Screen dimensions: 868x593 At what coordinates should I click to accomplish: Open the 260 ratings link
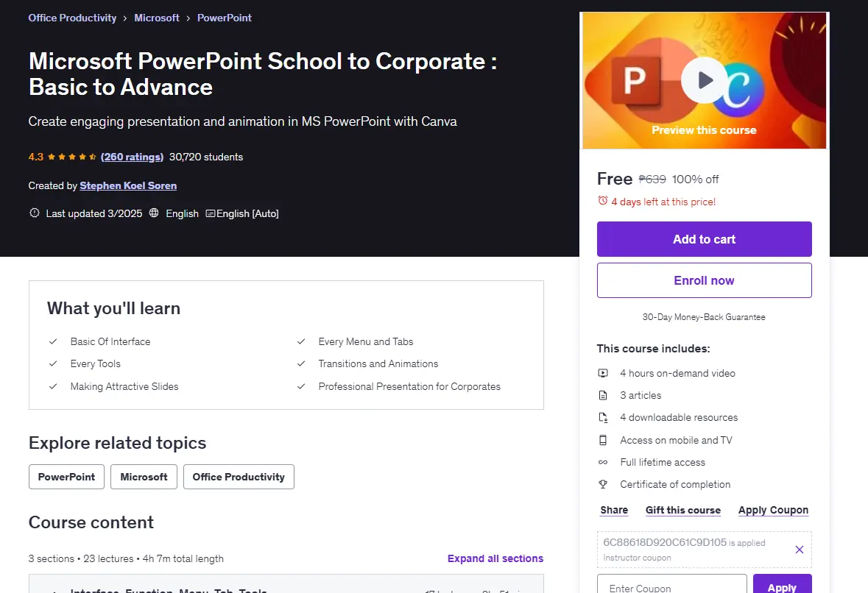click(132, 157)
